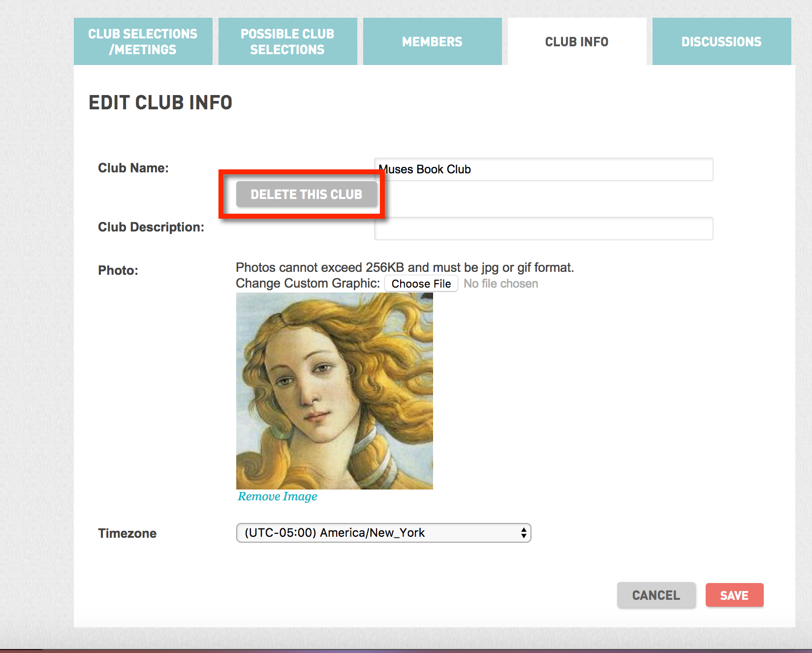Screen dimensions: 812x653
Task: Open the Club Selections/Meetings tab
Action: (x=143, y=41)
